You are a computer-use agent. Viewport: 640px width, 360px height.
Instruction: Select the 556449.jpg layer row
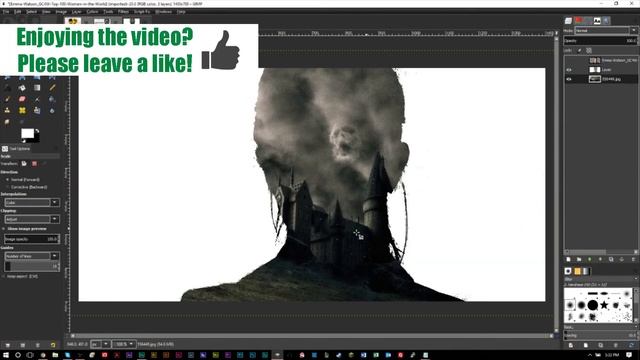(x=601, y=79)
